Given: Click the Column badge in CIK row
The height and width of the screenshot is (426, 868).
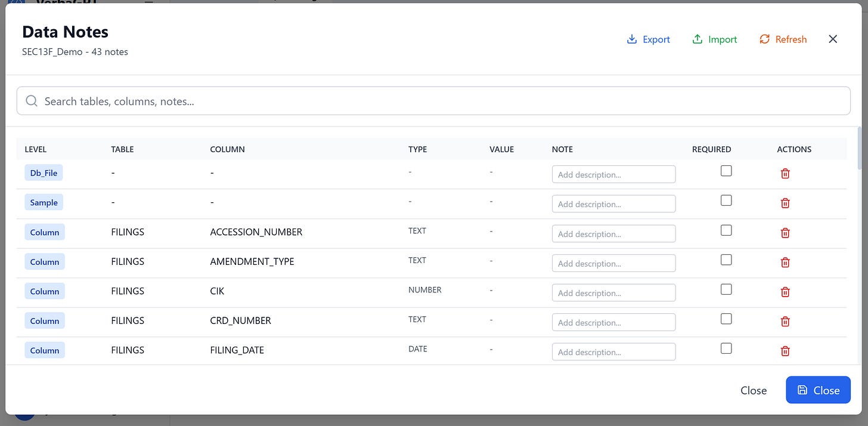Looking at the screenshot, I should coord(45,291).
